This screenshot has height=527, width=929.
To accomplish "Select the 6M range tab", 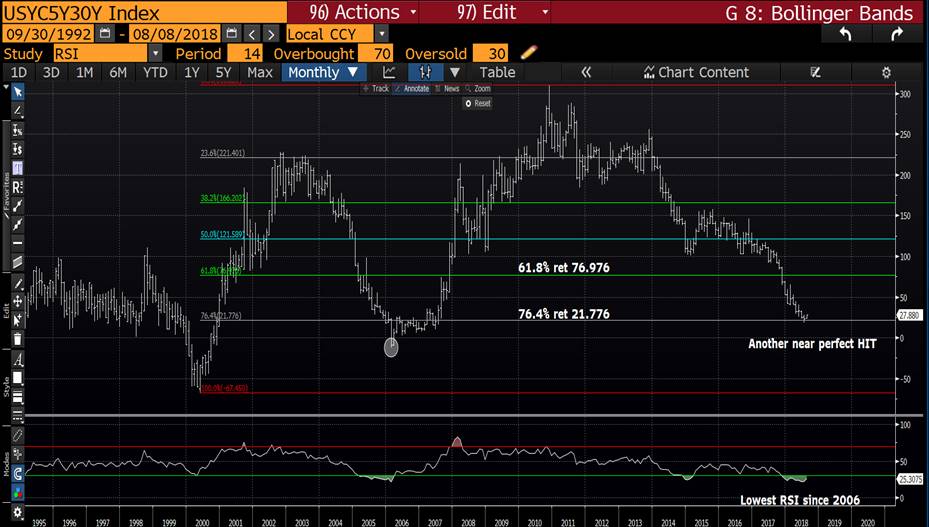I will 118,72.
